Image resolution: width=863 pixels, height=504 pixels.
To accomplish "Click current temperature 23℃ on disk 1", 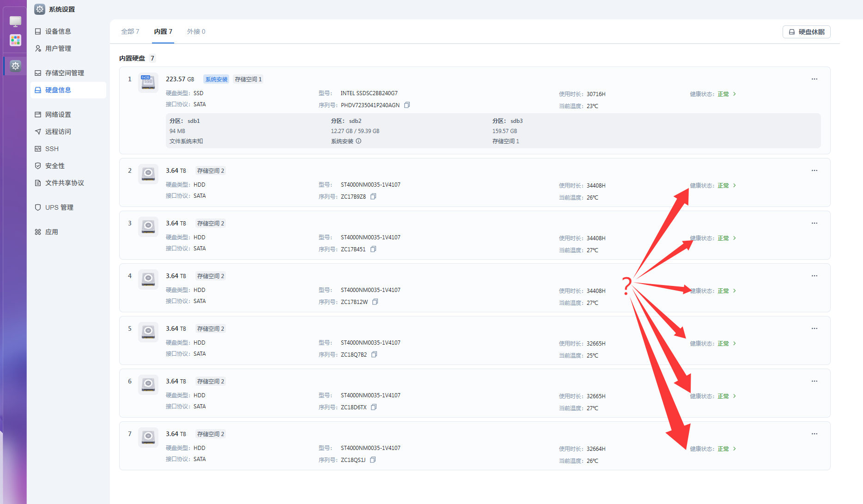I will point(592,106).
